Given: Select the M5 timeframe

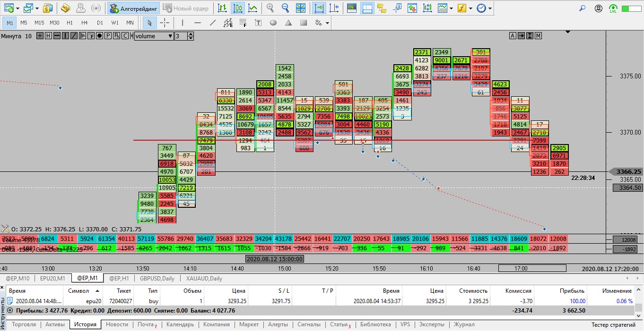Looking at the screenshot, I should [x=24, y=23].
